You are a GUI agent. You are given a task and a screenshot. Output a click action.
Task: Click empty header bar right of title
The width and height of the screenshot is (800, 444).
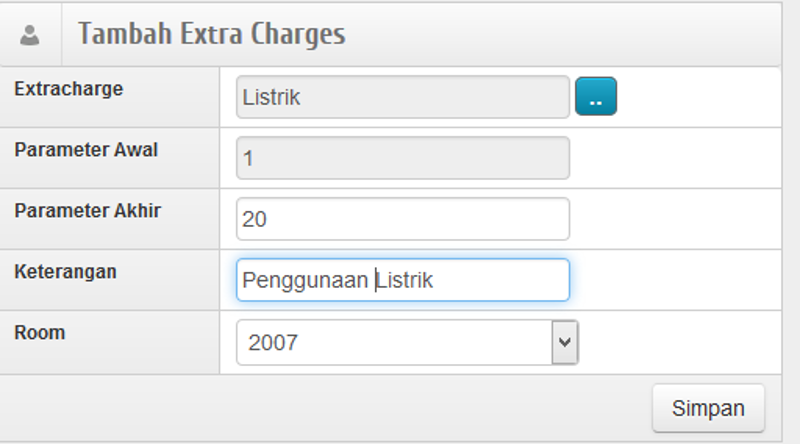pyautogui.click(x=560, y=34)
